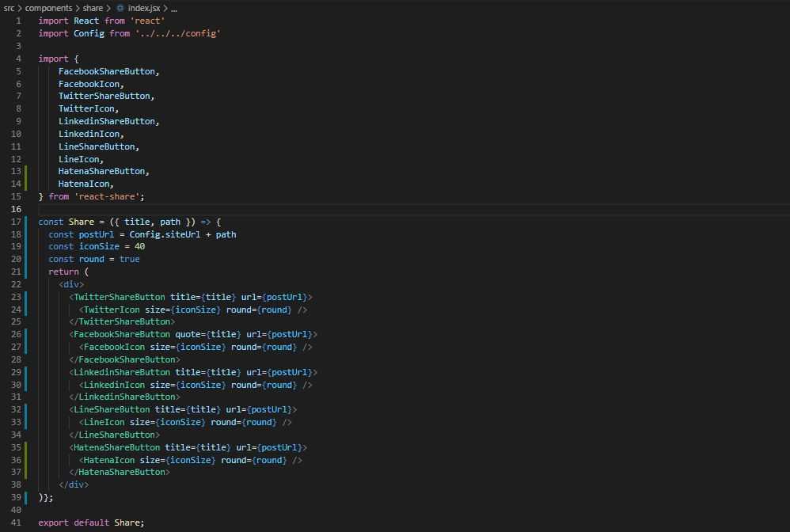Click the closing </div> tag
790x532 pixels.
74,484
